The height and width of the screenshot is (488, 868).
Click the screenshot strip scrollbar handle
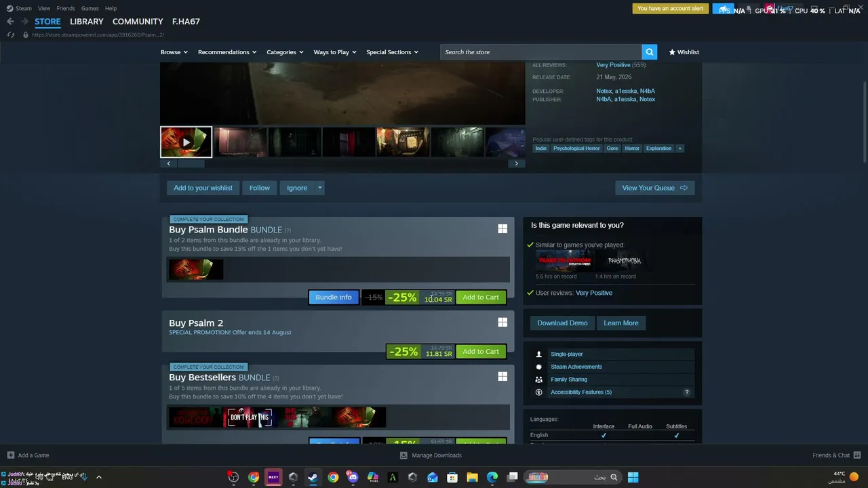pos(191,163)
